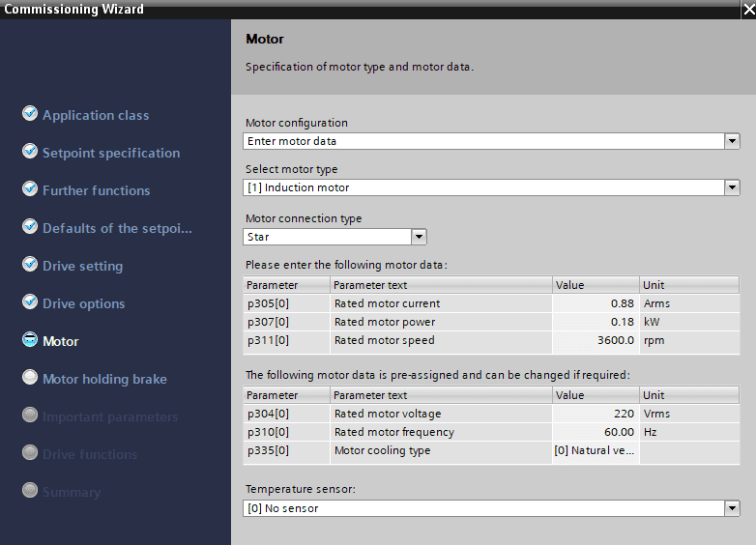Click the kW unit cell
Viewport: 756px width, 545px height.
tap(689, 322)
